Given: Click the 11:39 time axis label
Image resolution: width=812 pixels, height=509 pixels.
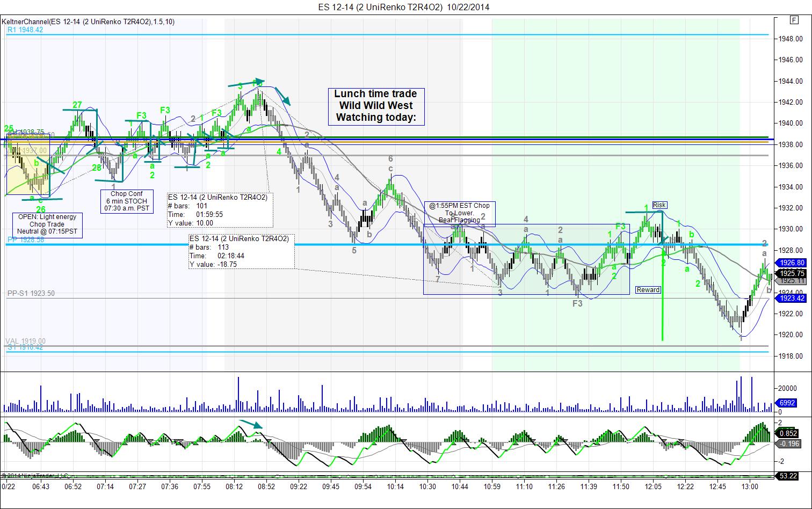Looking at the screenshot, I should pyautogui.click(x=589, y=487).
